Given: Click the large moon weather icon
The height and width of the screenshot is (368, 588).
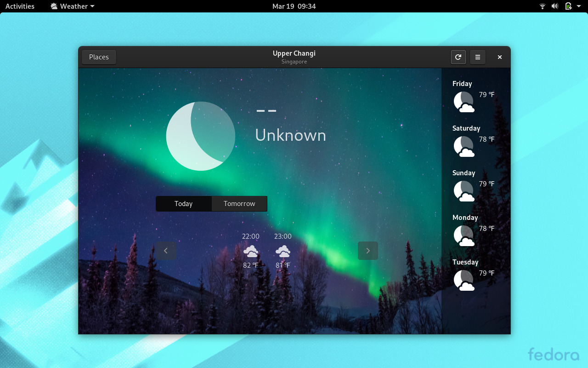Looking at the screenshot, I should click(x=200, y=136).
